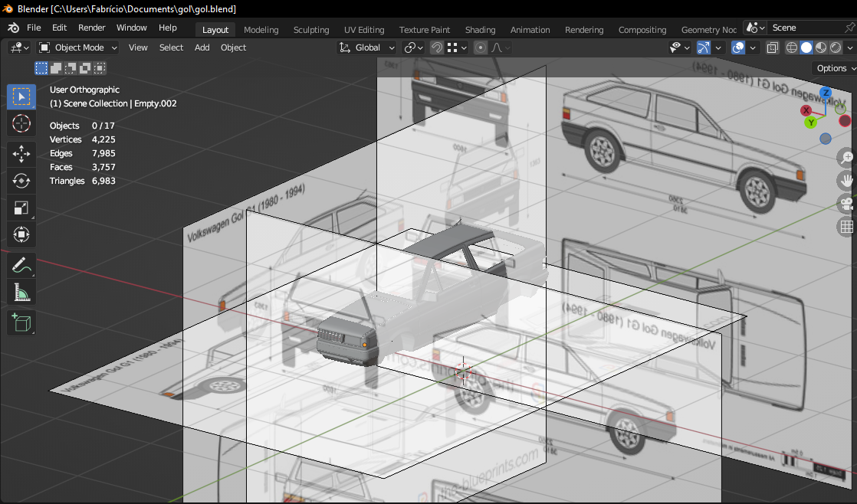Select the Select Box tool

pyautogui.click(x=21, y=97)
